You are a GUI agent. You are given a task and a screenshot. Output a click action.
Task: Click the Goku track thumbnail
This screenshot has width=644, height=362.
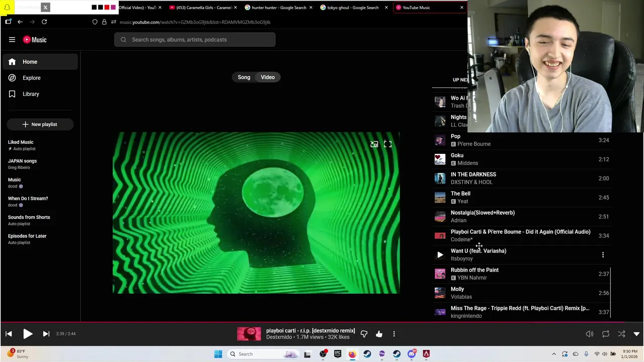tap(440, 159)
